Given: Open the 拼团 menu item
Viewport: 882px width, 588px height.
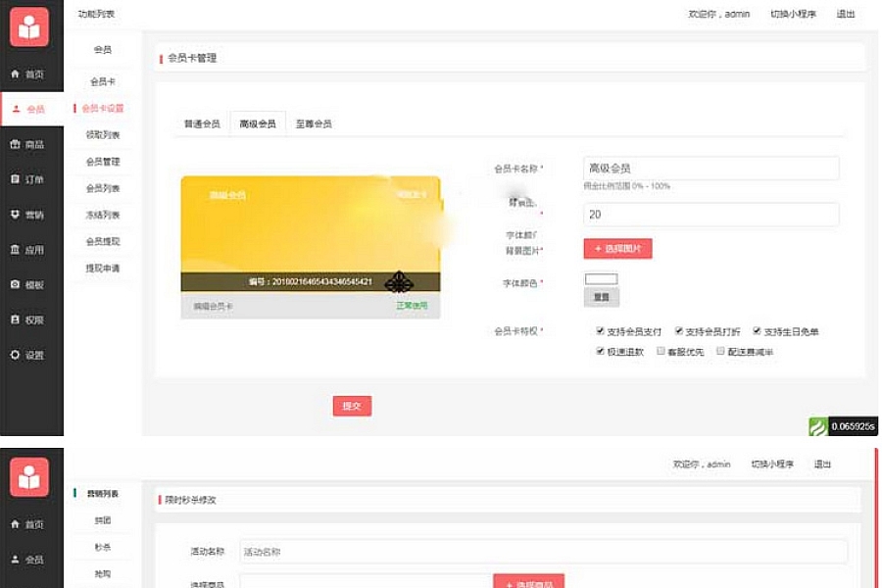Looking at the screenshot, I should pyautogui.click(x=103, y=520).
